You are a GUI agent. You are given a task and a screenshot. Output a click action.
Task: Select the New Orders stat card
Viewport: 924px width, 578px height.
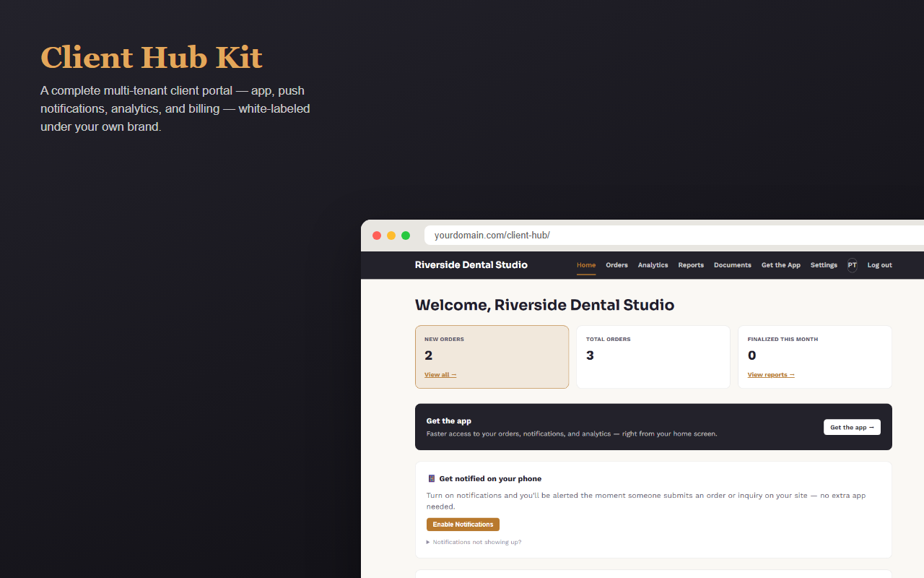[492, 357]
